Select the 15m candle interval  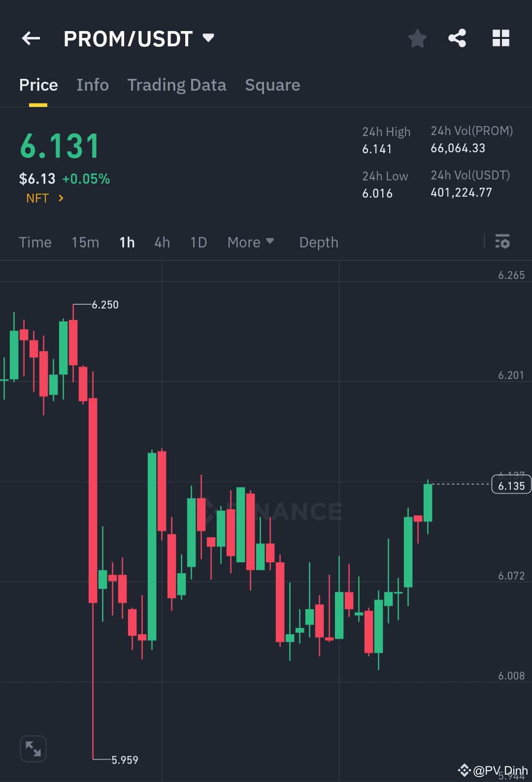pyautogui.click(x=85, y=242)
